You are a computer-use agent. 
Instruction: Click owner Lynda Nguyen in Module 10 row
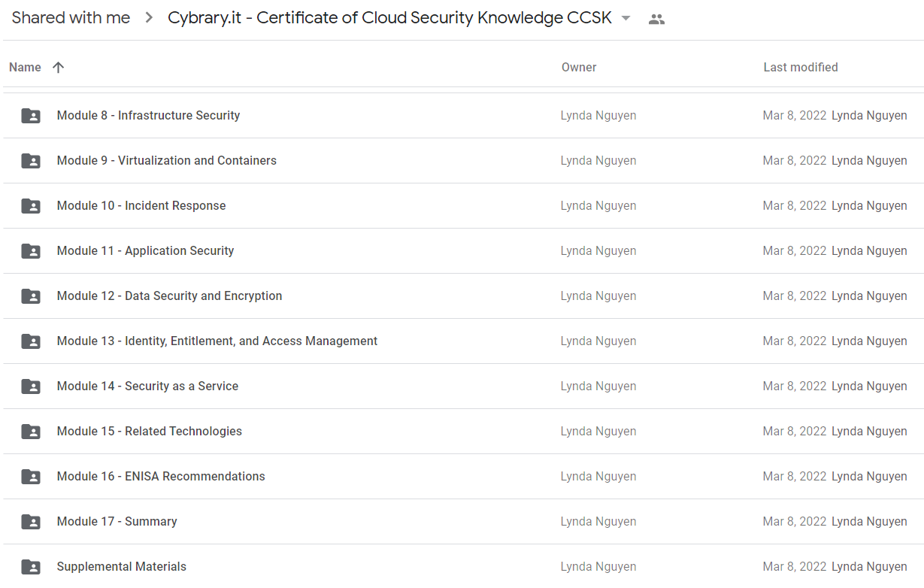click(x=598, y=205)
